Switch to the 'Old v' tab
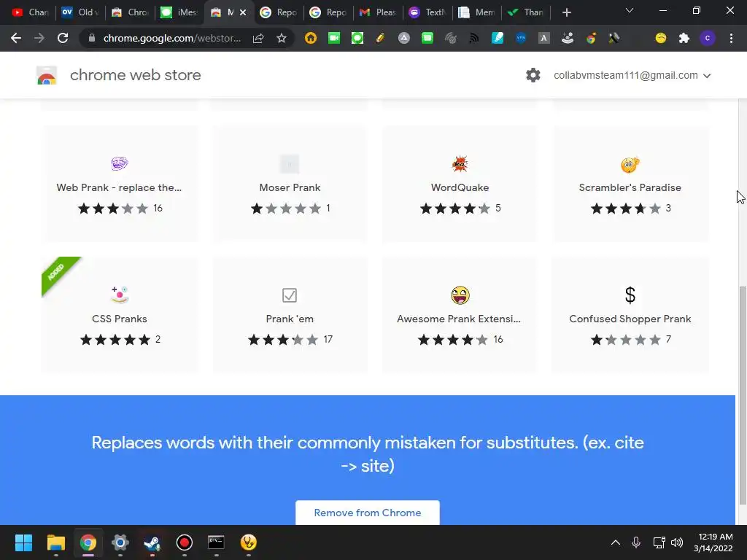 [x=79, y=12]
